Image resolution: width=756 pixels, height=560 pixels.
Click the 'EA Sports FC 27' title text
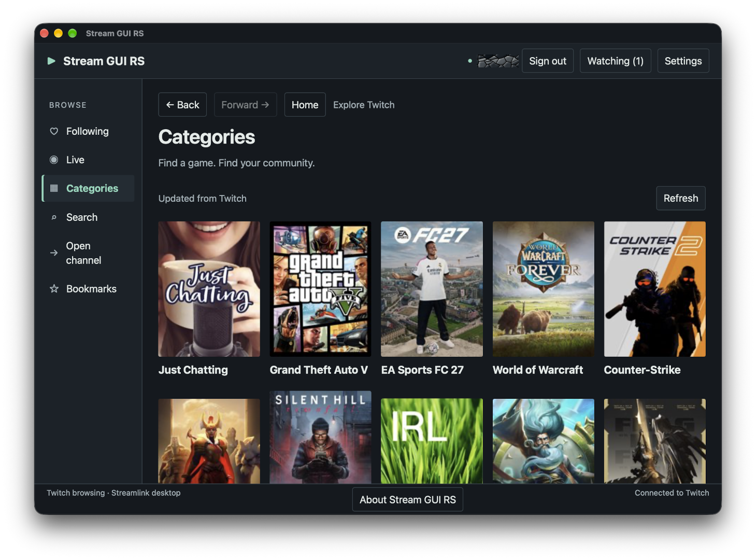pos(422,370)
